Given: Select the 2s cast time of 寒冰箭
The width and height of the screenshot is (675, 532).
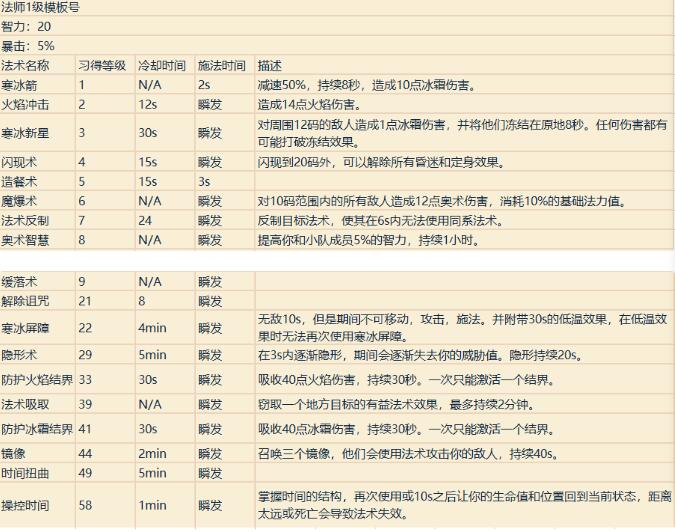Looking at the screenshot, I should coord(204,85).
